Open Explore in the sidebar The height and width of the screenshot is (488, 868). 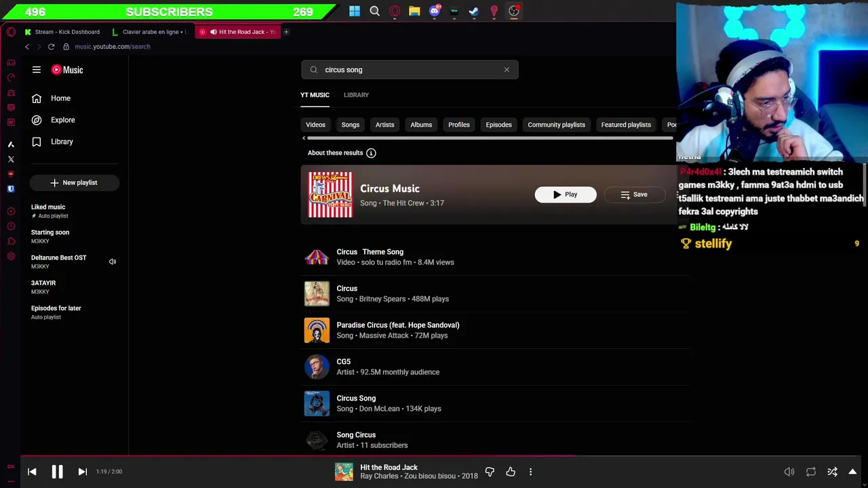(62, 120)
